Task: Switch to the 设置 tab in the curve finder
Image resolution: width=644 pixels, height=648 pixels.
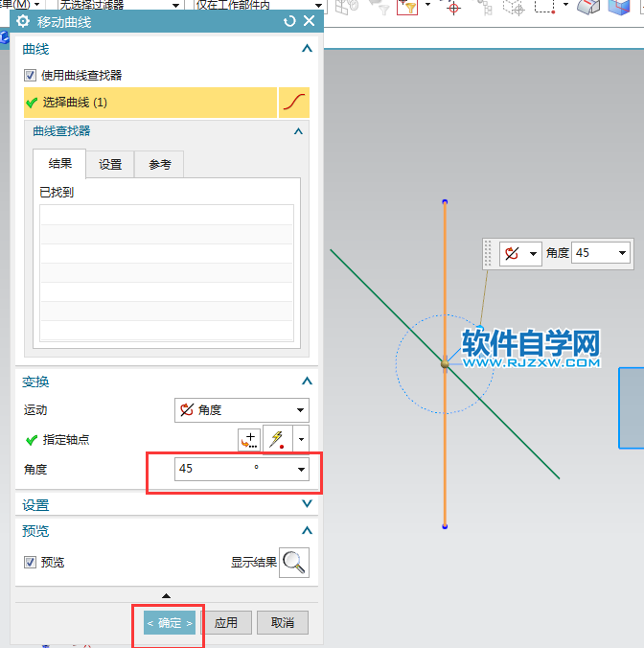Action: (x=110, y=165)
